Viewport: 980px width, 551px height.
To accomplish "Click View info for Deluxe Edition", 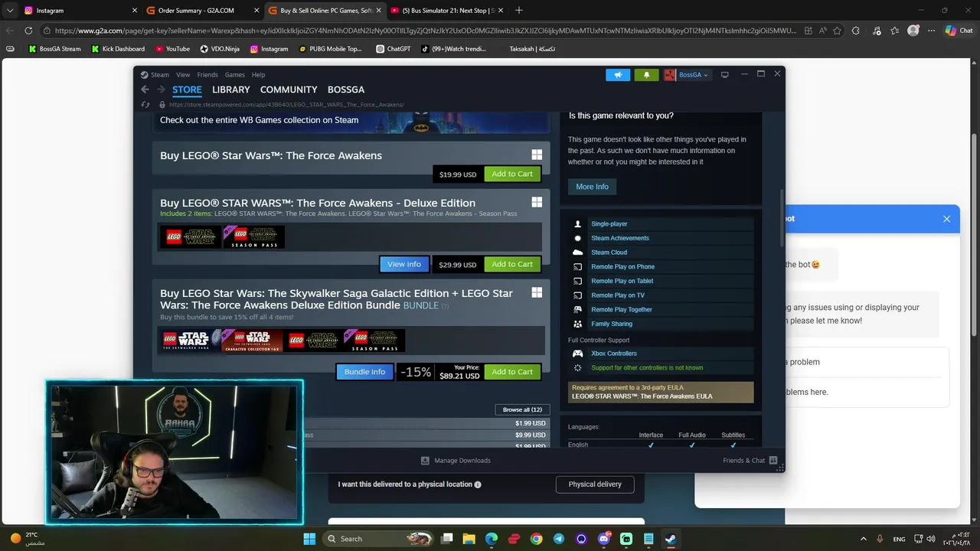I will click(404, 264).
